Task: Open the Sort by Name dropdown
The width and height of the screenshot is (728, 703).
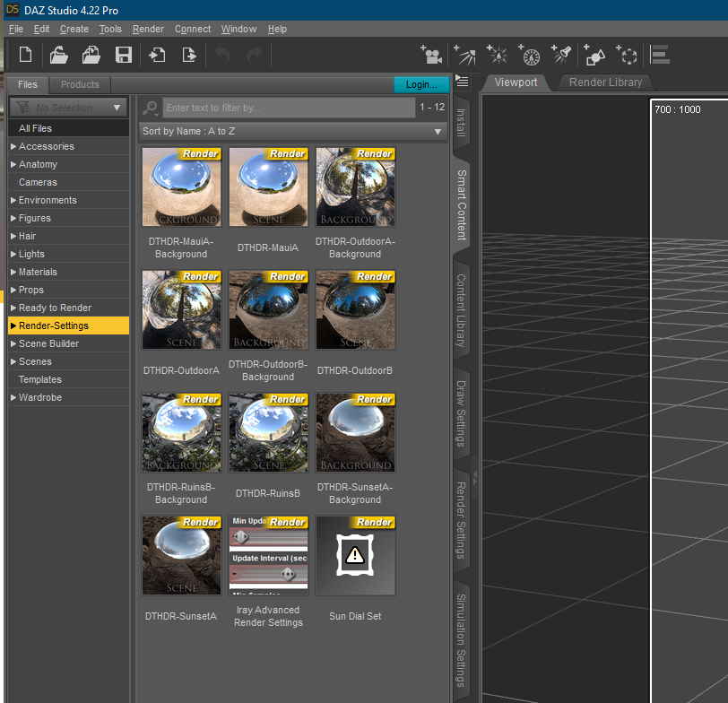Action: 292,132
